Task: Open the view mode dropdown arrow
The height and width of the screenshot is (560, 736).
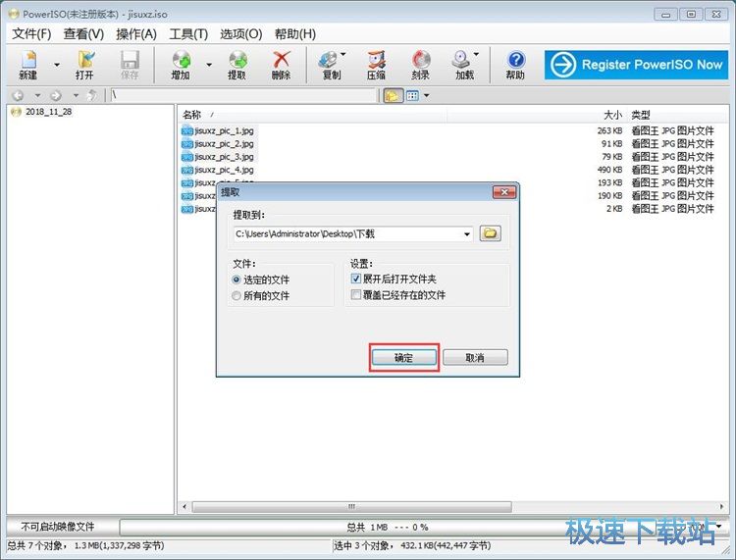Action: pyautogui.click(x=426, y=96)
